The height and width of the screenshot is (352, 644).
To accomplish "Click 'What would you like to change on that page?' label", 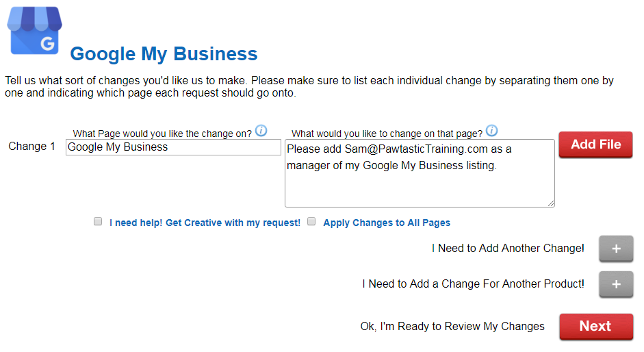I will (x=387, y=134).
